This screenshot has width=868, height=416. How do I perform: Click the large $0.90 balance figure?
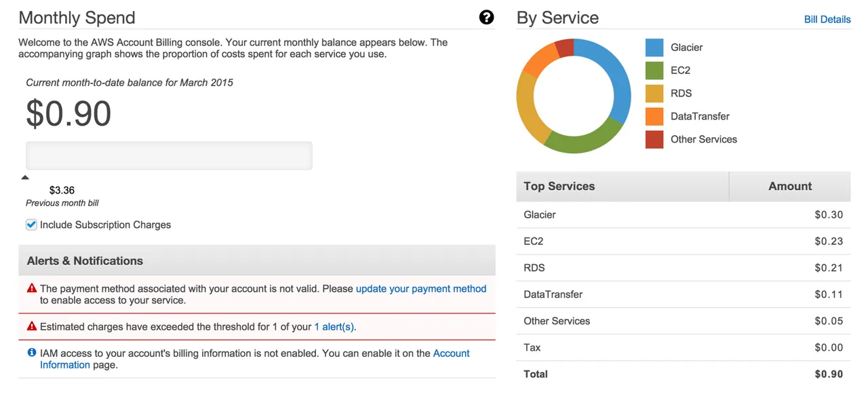click(x=68, y=113)
